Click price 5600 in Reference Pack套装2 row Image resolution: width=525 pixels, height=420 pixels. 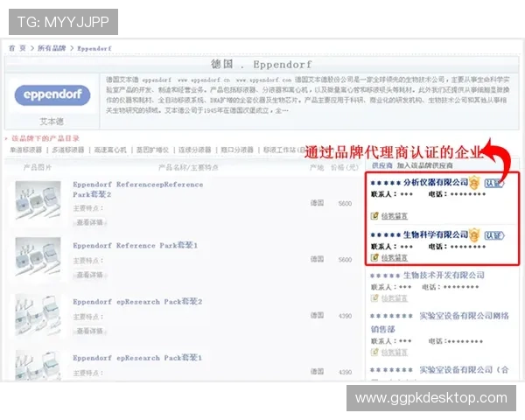click(x=345, y=203)
